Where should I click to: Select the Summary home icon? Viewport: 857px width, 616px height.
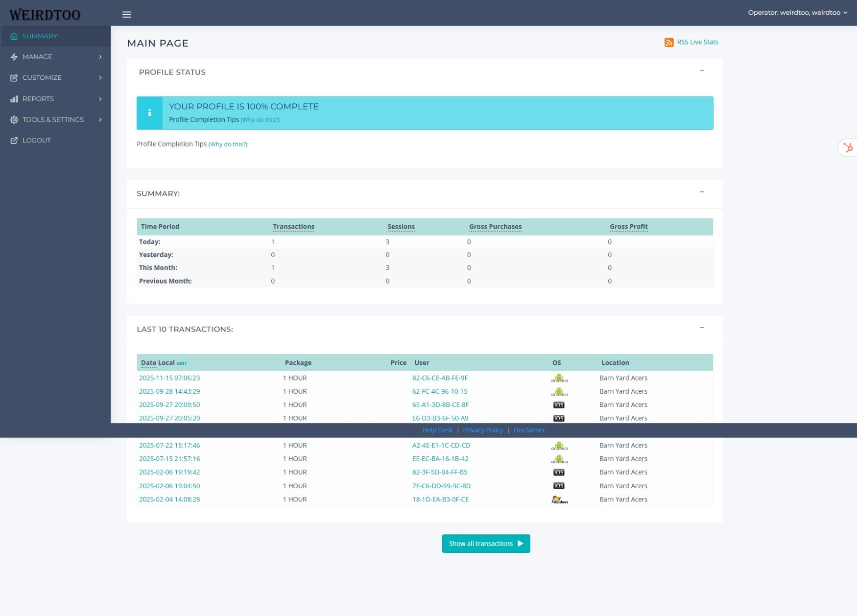click(14, 36)
